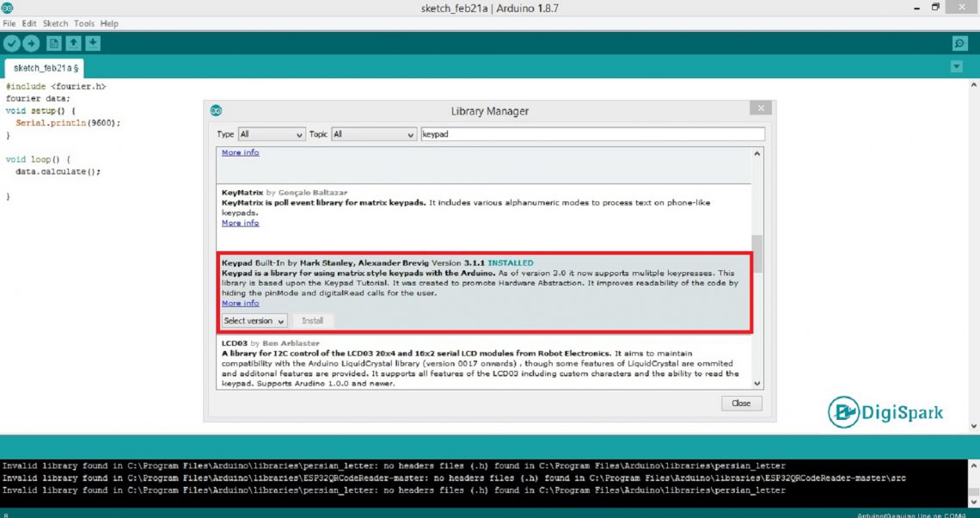Image resolution: width=980 pixels, height=518 pixels.
Task: Open the Sketch menu
Action: (x=55, y=23)
